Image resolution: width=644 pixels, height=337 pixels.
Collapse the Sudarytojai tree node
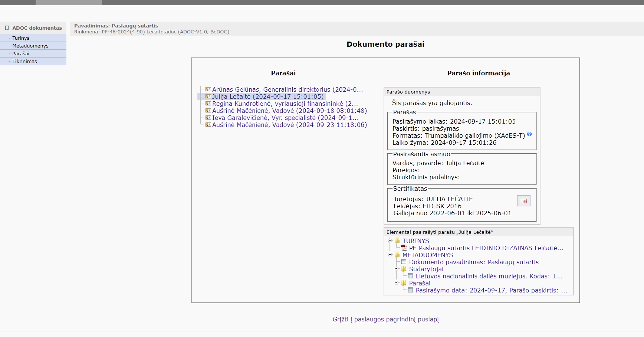pyautogui.click(x=397, y=269)
